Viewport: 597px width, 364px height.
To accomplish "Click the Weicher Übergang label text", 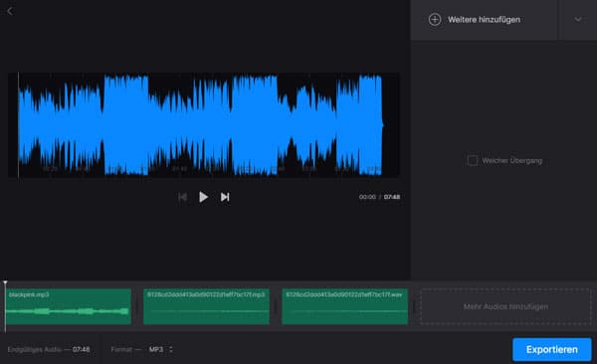I will pos(511,161).
